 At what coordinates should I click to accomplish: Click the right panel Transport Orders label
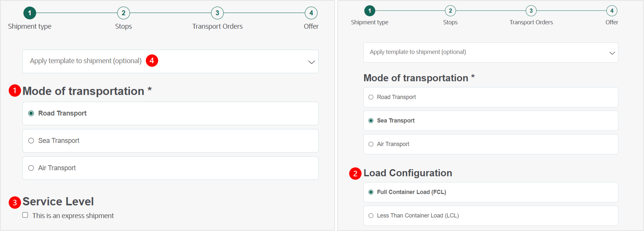(x=531, y=22)
